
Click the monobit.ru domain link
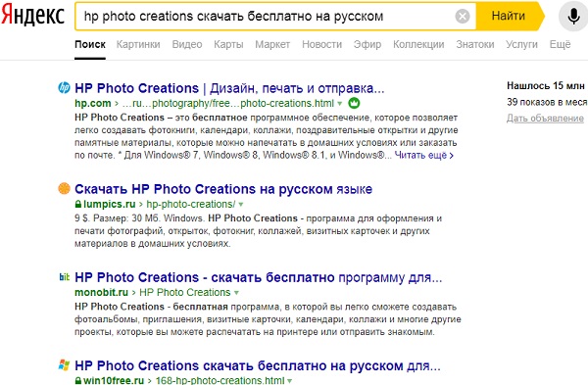pos(101,292)
